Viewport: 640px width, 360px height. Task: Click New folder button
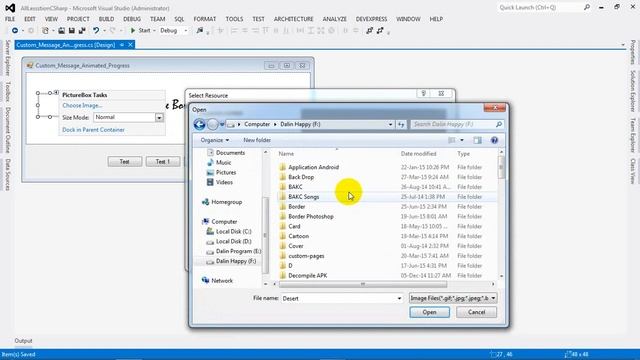pos(257,140)
